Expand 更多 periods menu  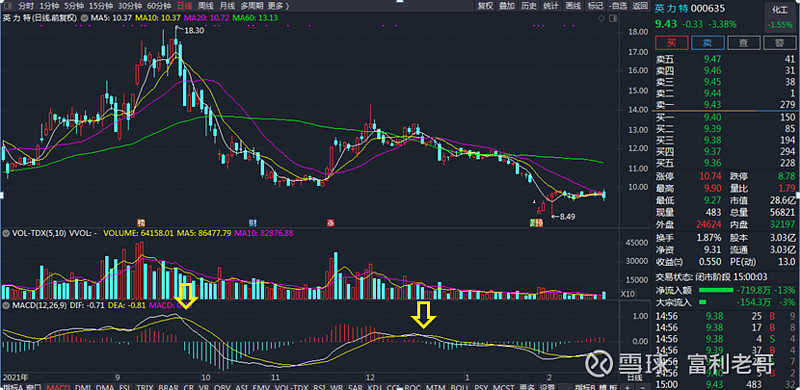pyautogui.click(x=278, y=6)
